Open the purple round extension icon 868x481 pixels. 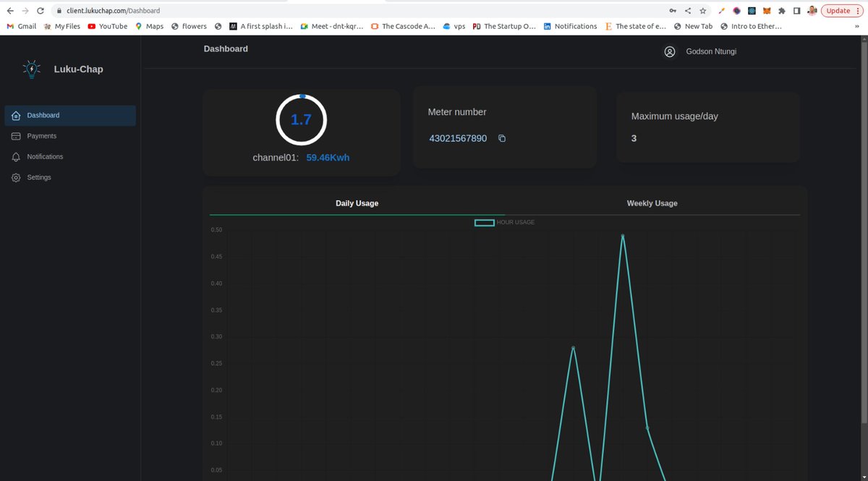[x=736, y=11]
